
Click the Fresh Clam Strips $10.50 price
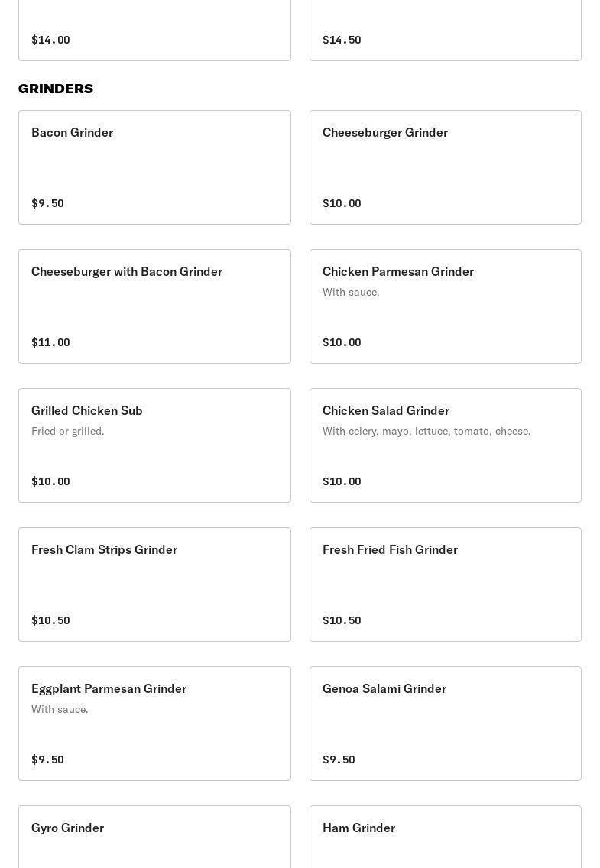50,620
